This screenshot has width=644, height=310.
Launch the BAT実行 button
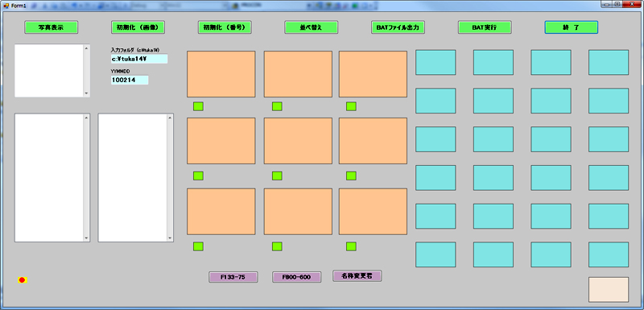(x=485, y=27)
